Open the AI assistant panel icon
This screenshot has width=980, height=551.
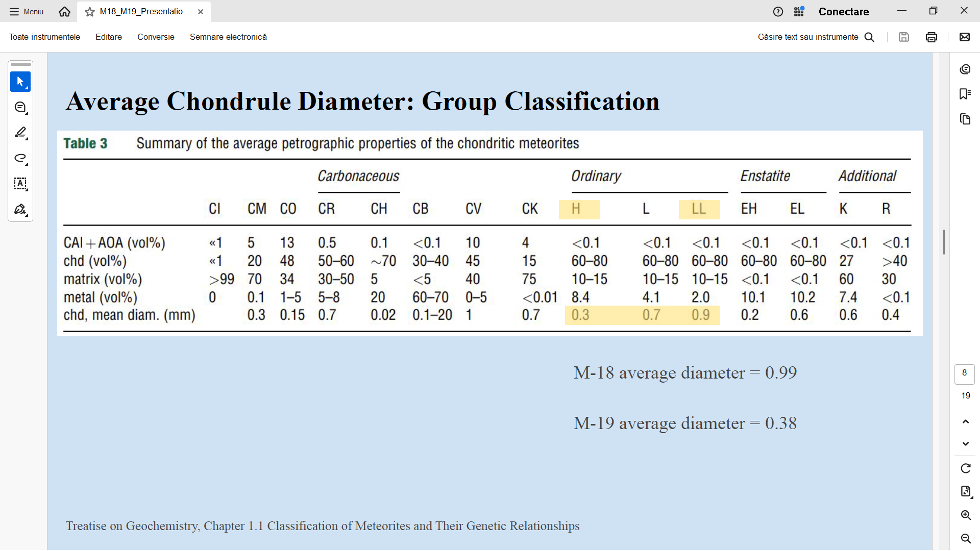965,69
